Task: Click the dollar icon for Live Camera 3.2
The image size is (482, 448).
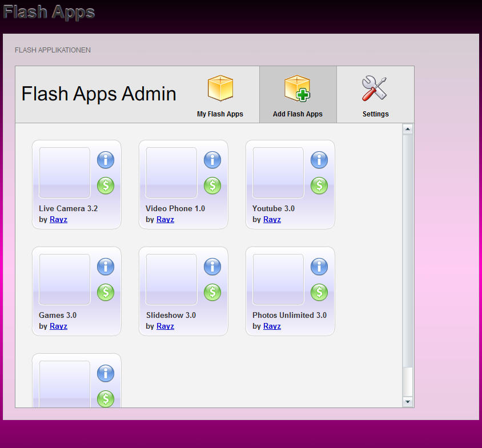Action: [x=106, y=185]
